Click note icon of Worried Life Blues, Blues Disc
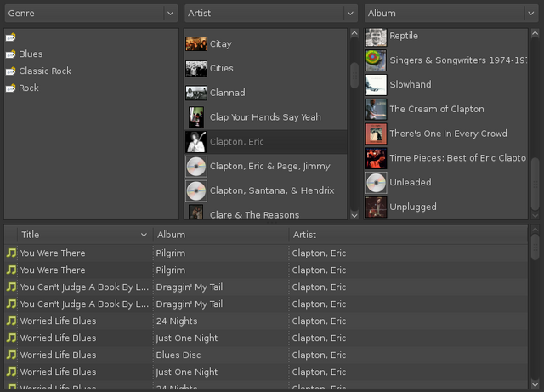Screen dimensions: 544x392 11,355
